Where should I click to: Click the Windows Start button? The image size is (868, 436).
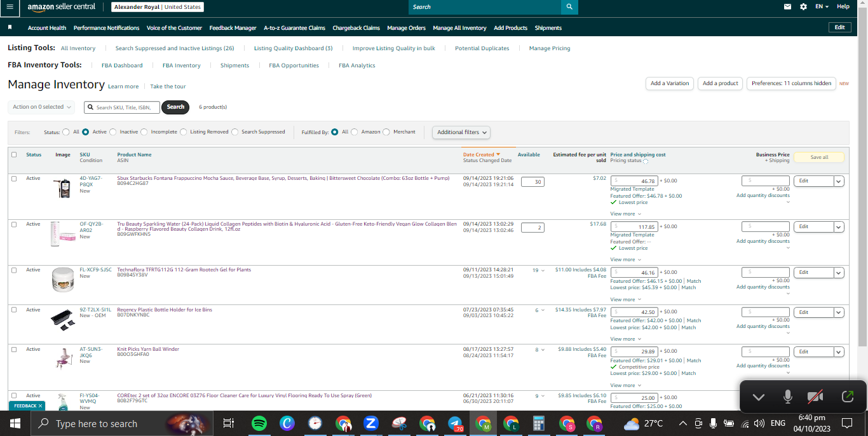pyautogui.click(x=15, y=423)
